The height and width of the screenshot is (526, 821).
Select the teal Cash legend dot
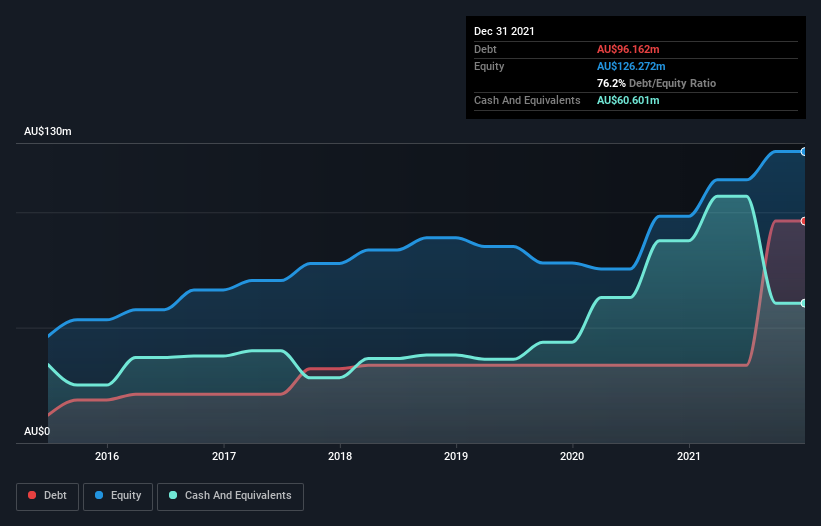click(x=173, y=495)
